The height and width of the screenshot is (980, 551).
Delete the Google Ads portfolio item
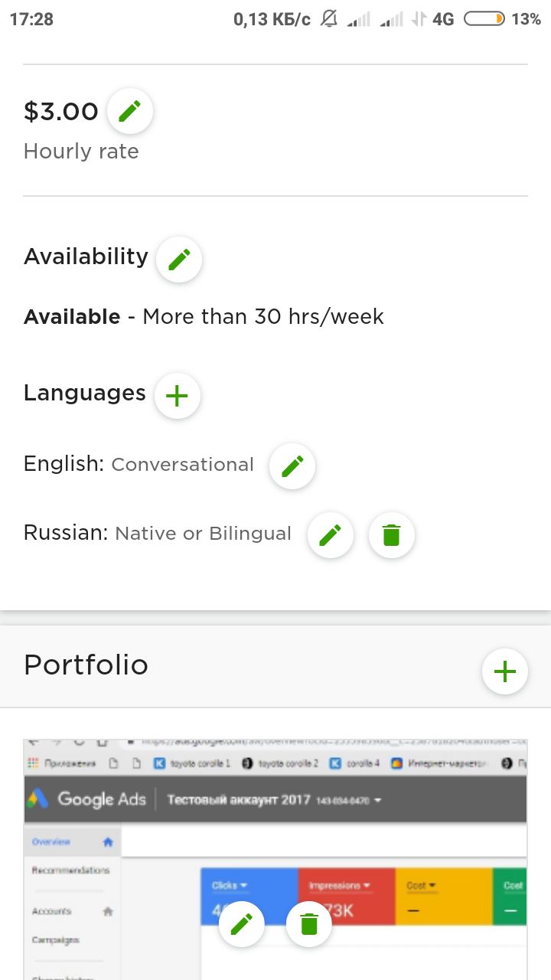coord(309,924)
